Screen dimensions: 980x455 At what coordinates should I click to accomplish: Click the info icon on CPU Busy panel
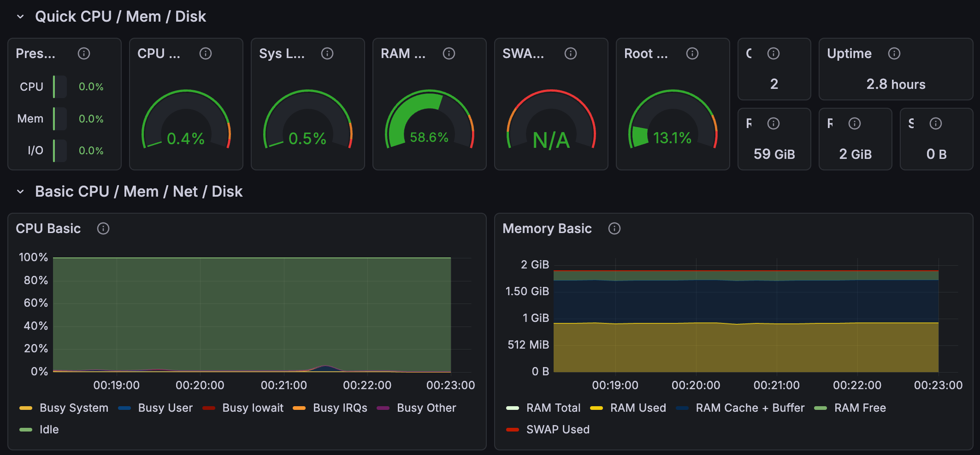click(x=206, y=53)
